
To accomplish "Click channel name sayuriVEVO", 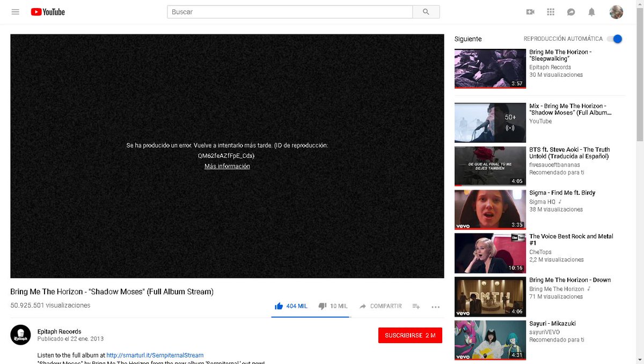I will [x=544, y=332].
